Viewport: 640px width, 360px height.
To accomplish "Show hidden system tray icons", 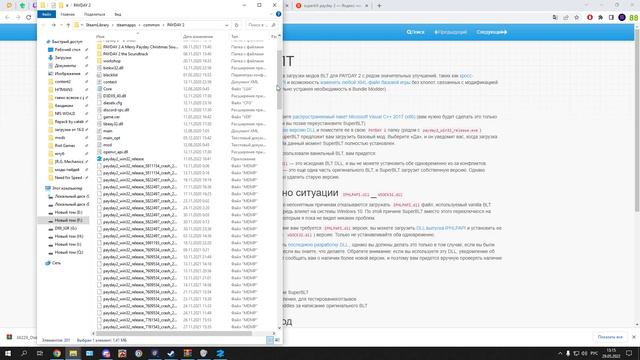I will click(x=560, y=353).
